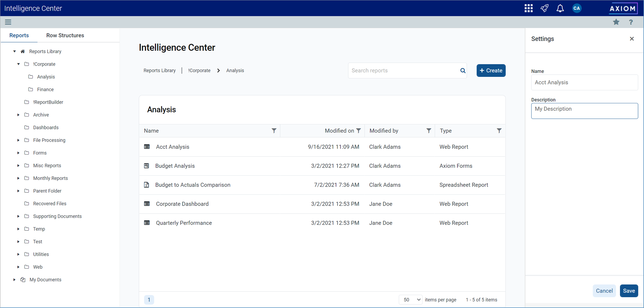Click the CA user avatar
Screen dimensions: 644x308
coord(576,8)
